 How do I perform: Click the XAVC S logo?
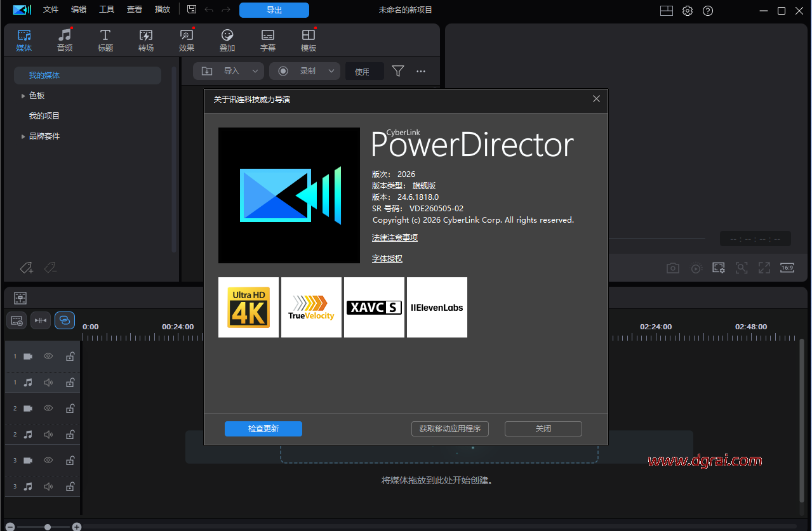374,307
